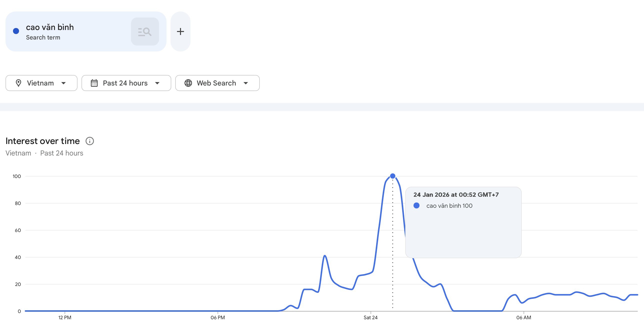This screenshot has height=327, width=644.
Task: Open the Vietnam region dropdown
Action: click(x=41, y=83)
